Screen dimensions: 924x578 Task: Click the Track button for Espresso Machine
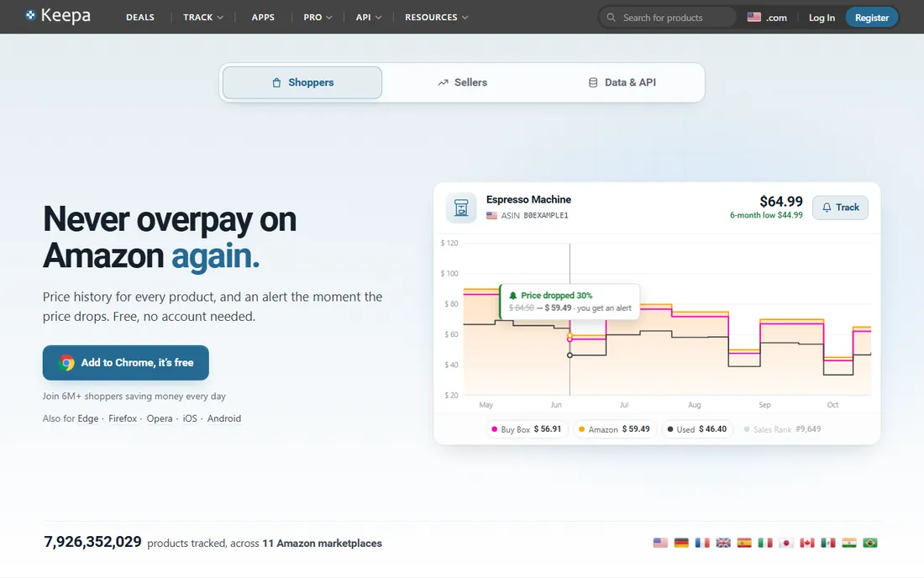[840, 208]
